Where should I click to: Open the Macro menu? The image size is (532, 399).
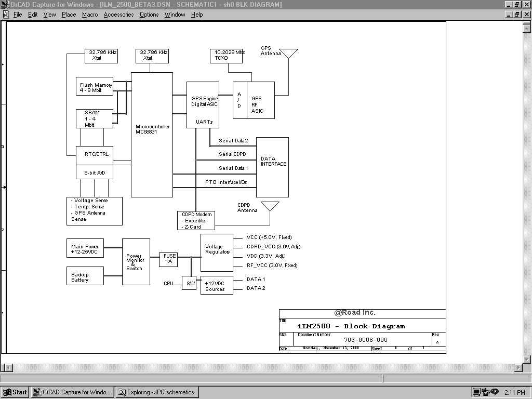click(90, 15)
